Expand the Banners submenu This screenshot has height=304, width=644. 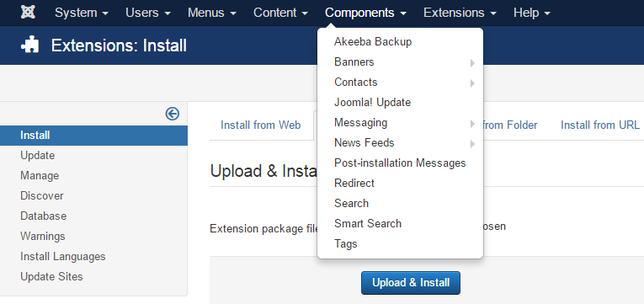click(401, 62)
